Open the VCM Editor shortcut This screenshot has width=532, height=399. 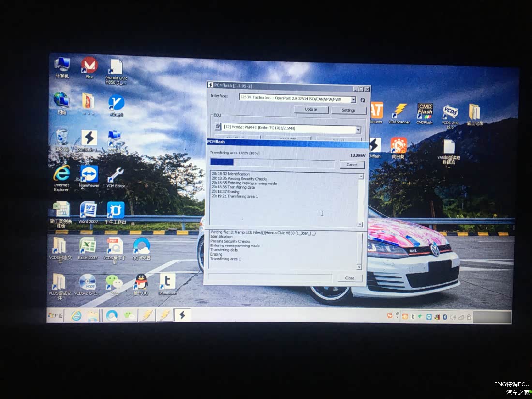coord(116,176)
